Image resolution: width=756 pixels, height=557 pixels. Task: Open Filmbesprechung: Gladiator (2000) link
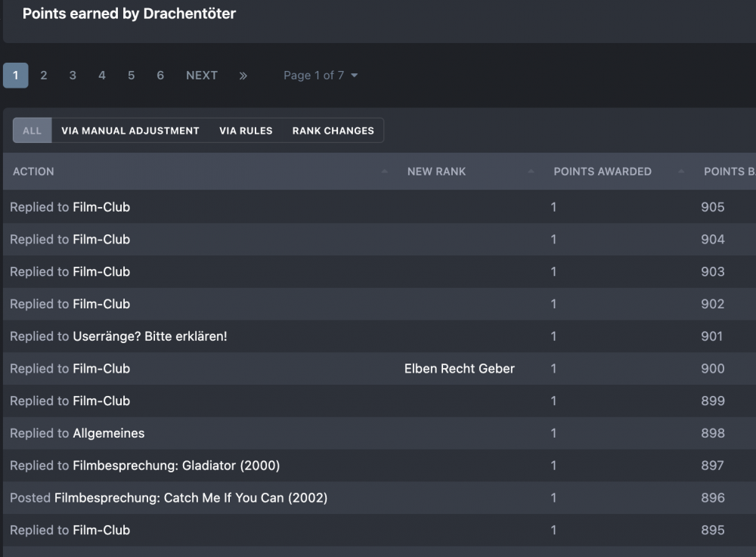tap(176, 466)
